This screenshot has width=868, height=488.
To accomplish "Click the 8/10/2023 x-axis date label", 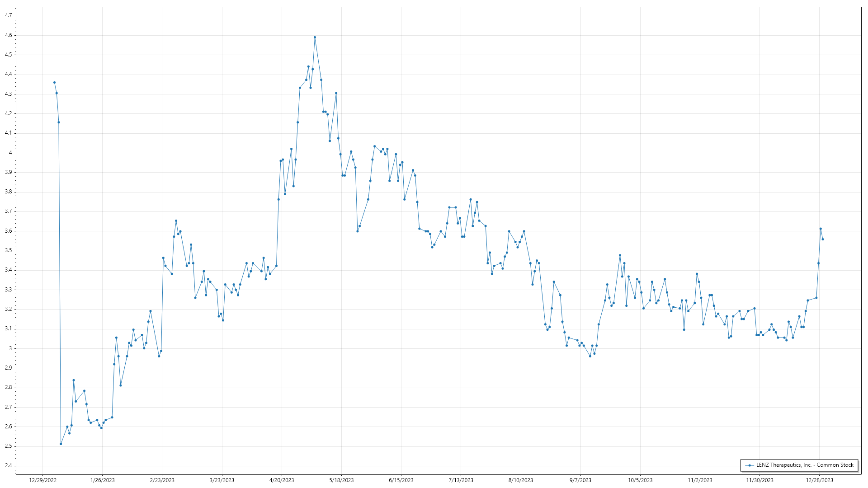I will tap(520, 480).
